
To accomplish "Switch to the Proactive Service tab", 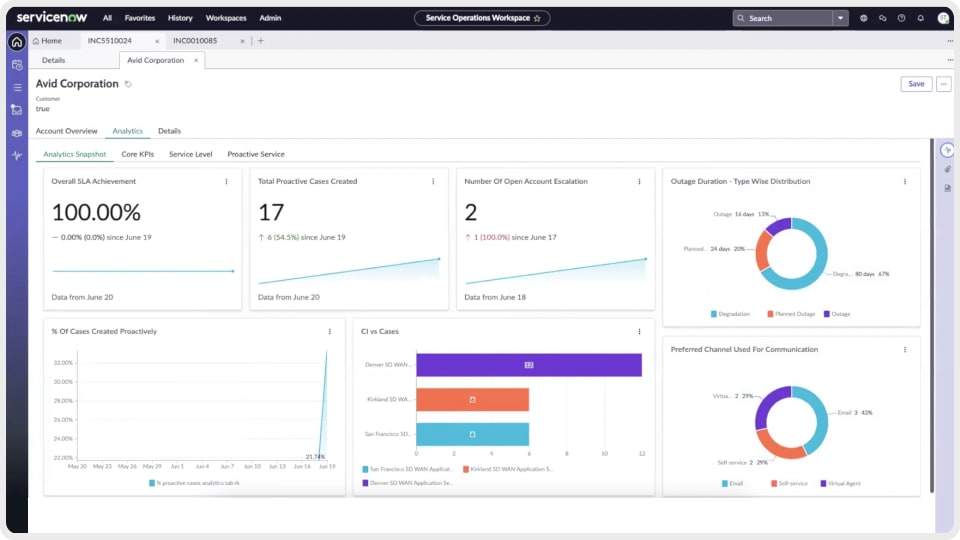I will (256, 154).
